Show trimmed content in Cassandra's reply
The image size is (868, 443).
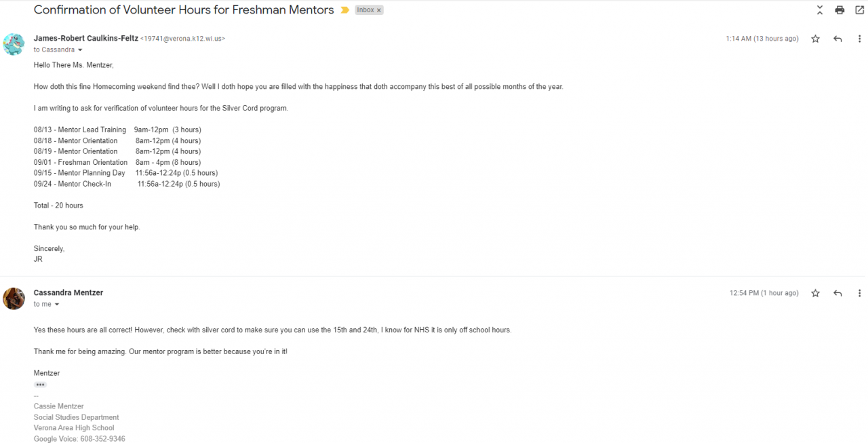41,385
